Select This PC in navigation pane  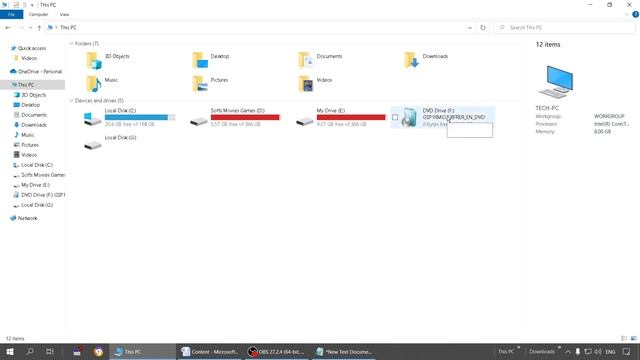click(26, 84)
